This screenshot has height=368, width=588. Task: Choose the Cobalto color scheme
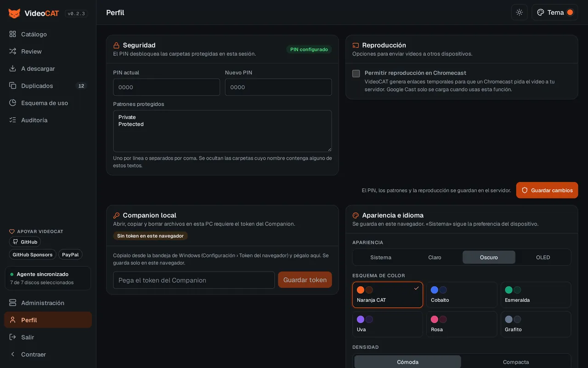[462, 295]
